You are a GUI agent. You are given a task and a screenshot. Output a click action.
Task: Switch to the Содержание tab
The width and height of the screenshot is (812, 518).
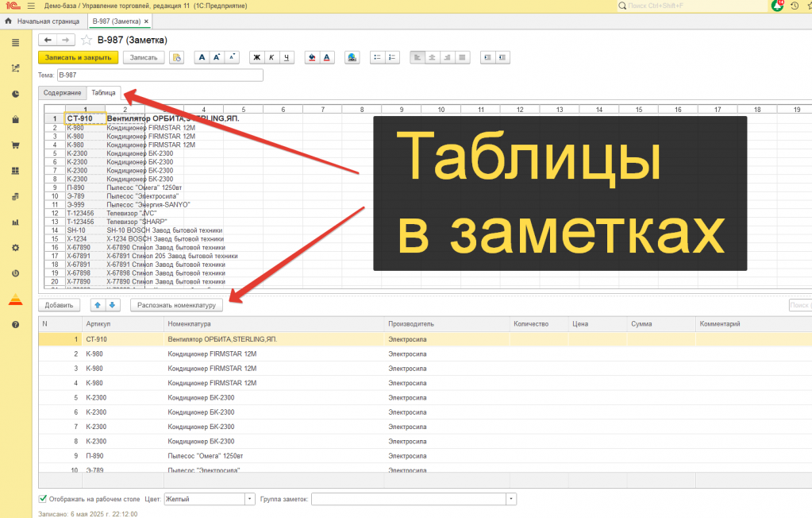coord(62,93)
